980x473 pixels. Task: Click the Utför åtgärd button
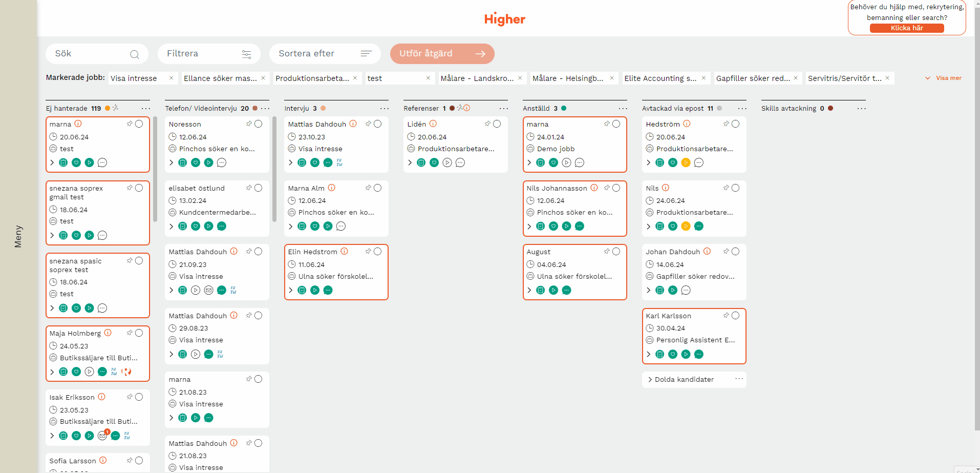click(442, 54)
